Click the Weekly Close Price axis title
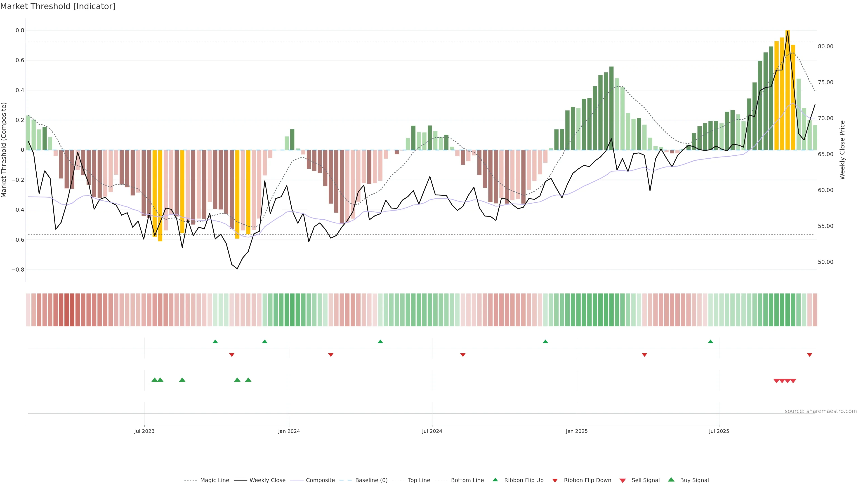Image resolution: width=868 pixels, height=488 pixels. click(842, 150)
